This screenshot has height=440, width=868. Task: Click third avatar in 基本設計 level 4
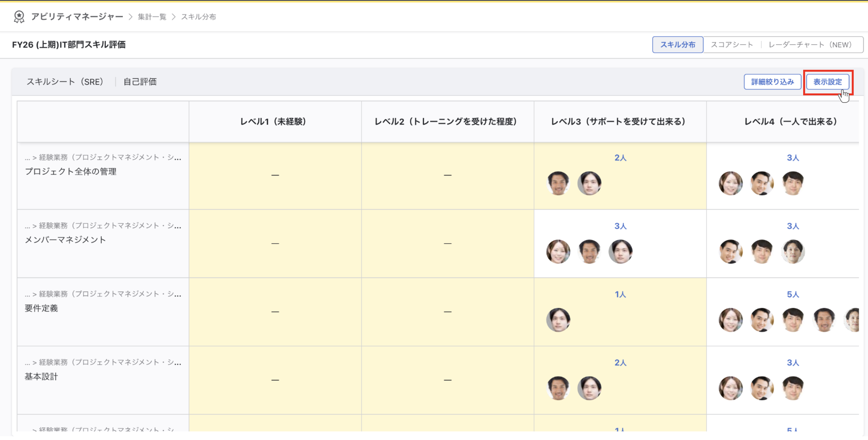793,388
